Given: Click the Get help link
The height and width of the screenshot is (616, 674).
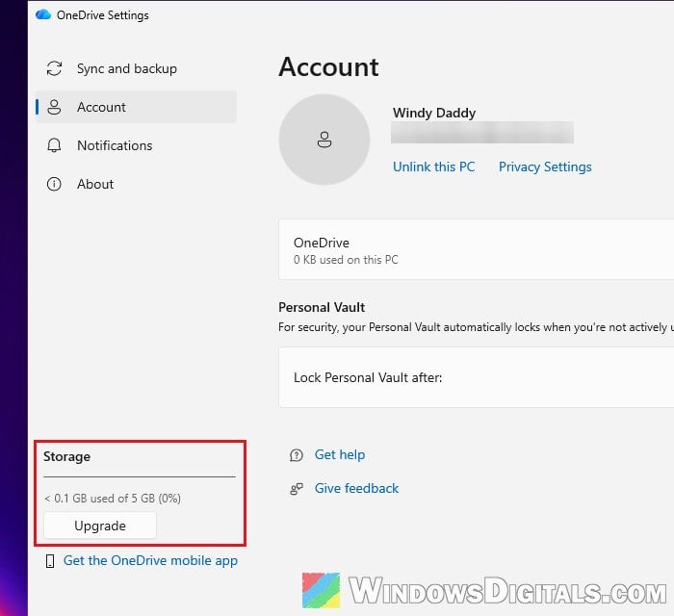Looking at the screenshot, I should point(340,454).
